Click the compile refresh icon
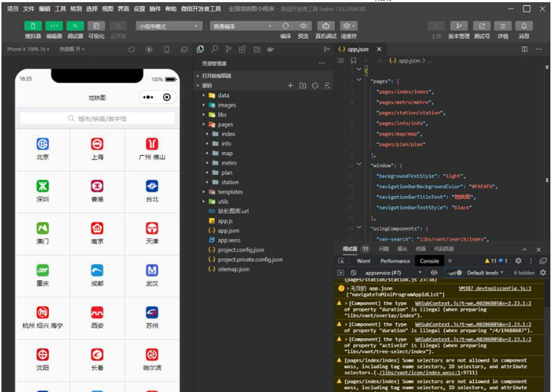 point(285,26)
